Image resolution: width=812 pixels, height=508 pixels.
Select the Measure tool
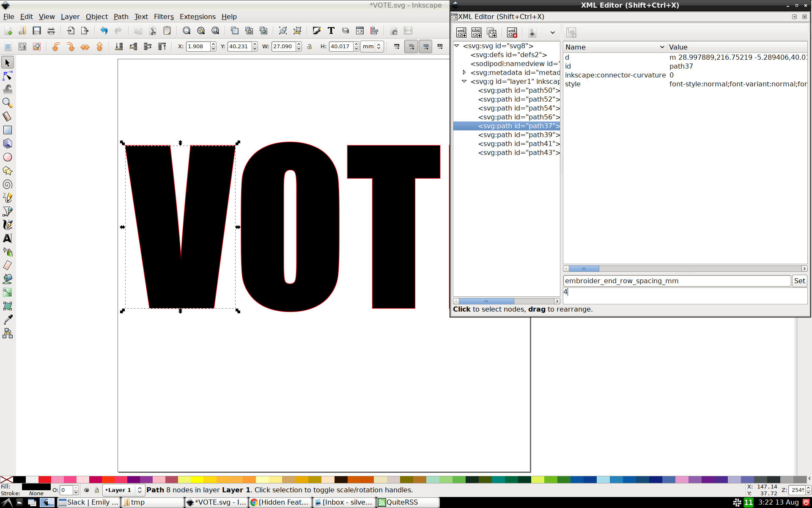tap(8, 116)
